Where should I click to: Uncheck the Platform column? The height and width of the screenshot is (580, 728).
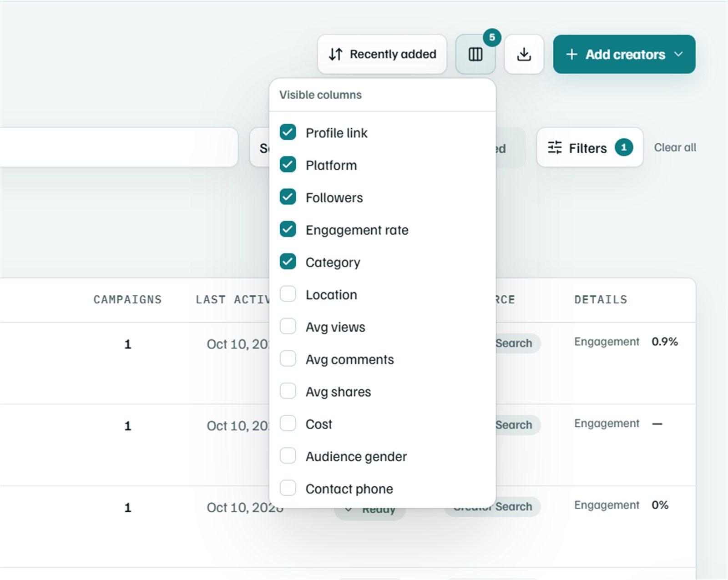(x=288, y=165)
